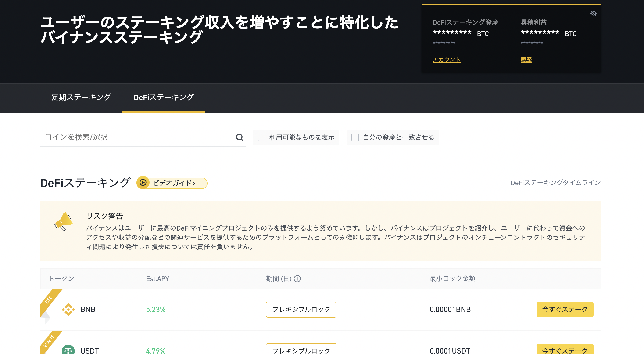Image resolution: width=644 pixels, height=354 pixels.
Task: Click the BSC ribbon badge
Action: pyautogui.click(x=49, y=299)
